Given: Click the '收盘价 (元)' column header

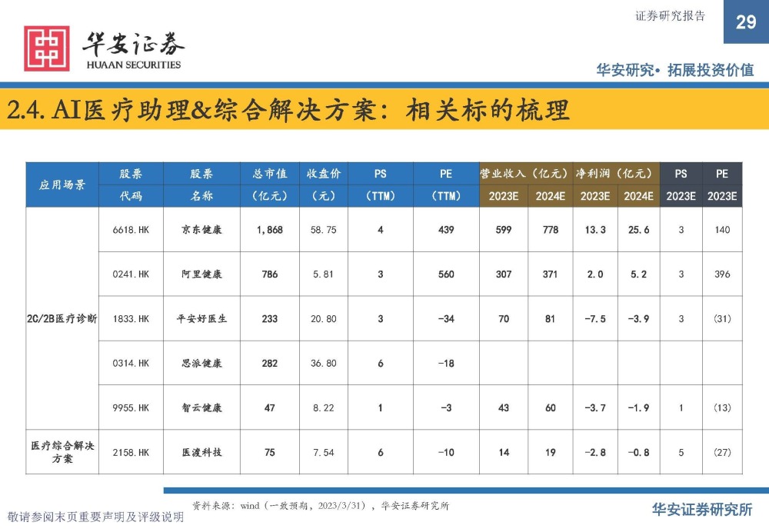Looking at the screenshot, I should click(324, 185).
